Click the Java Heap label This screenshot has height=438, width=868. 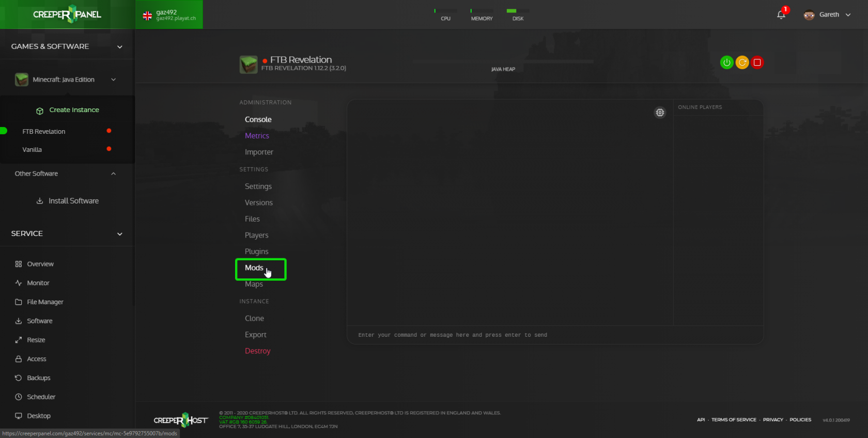point(503,69)
